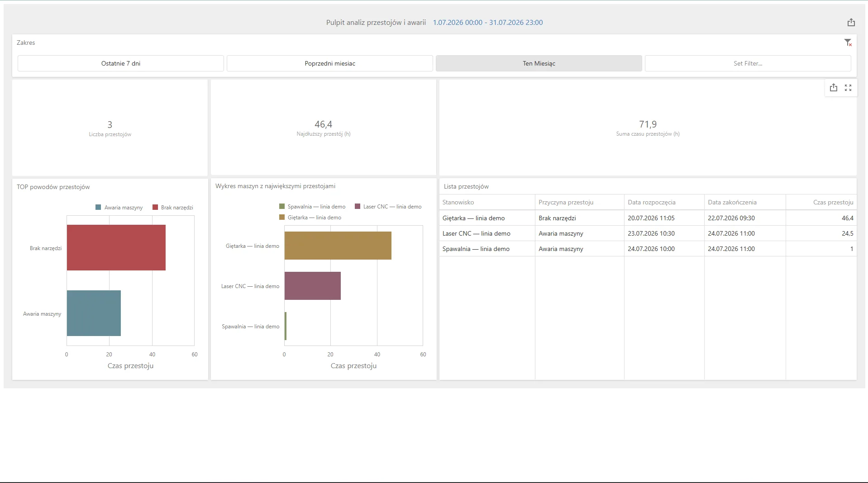The height and width of the screenshot is (483, 868).
Task: Clear the Zakres filter with the funnel icon
Action: [x=848, y=43]
